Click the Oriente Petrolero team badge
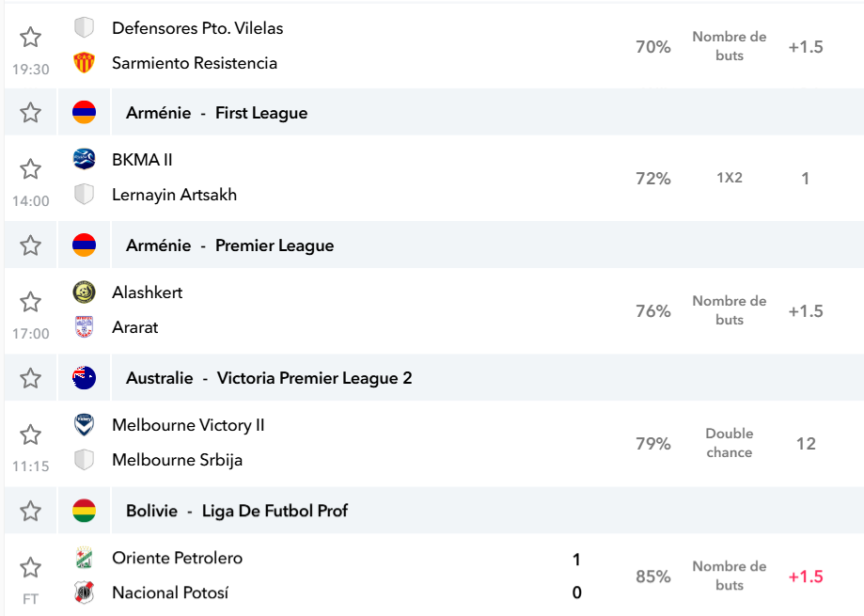This screenshot has height=616, width=864. point(84,558)
